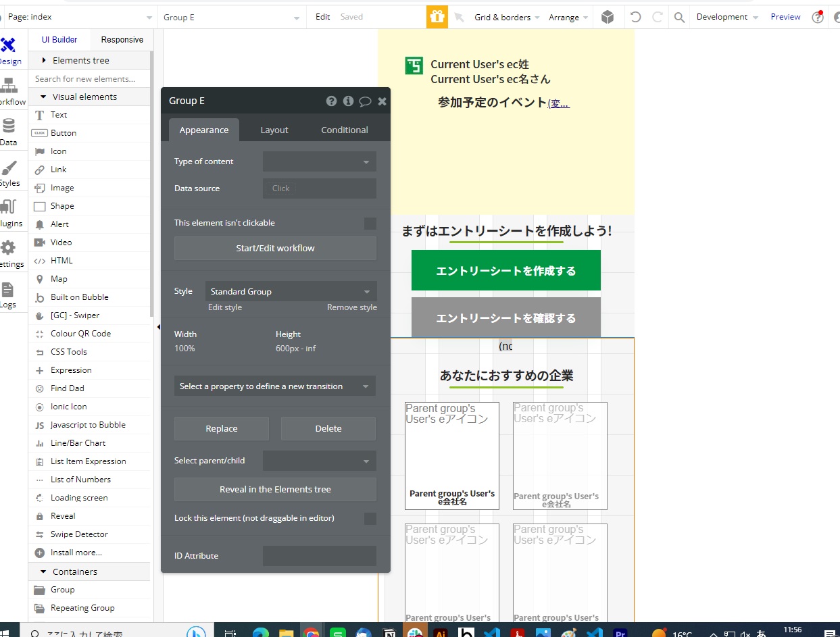Click the undo arrow icon
This screenshot has height=637, width=840.
pos(635,17)
